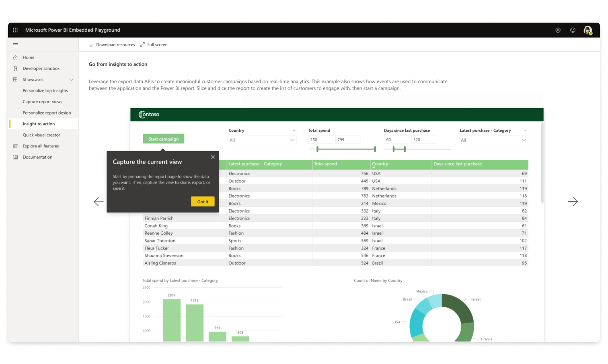Click the Home icon in sidebar
The width and height of the screenshot is (608, 364).
(15, 57)
